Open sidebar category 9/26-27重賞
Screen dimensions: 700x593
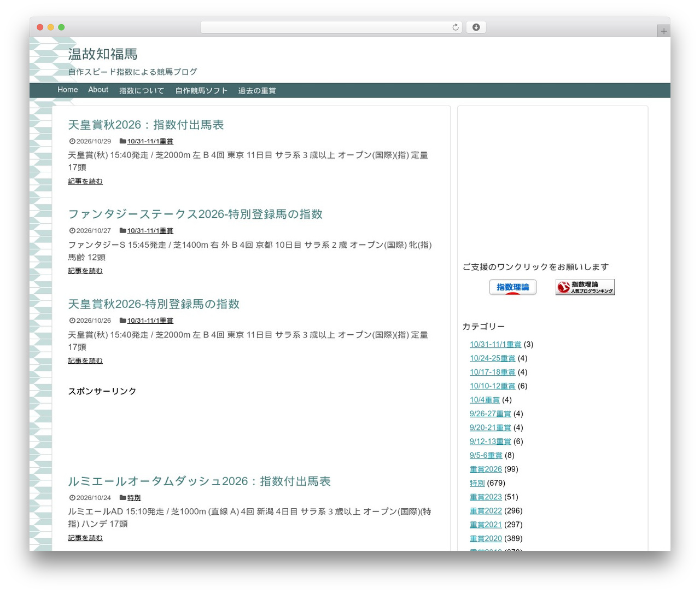click(491, 414)
